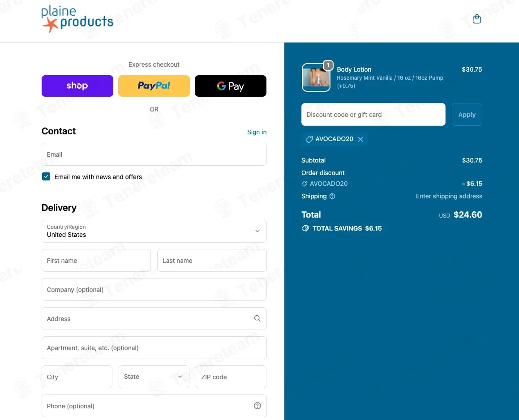Choose PayPal express checkout
This screenshot has height=420, width=519.
click(x=154, y=86)
